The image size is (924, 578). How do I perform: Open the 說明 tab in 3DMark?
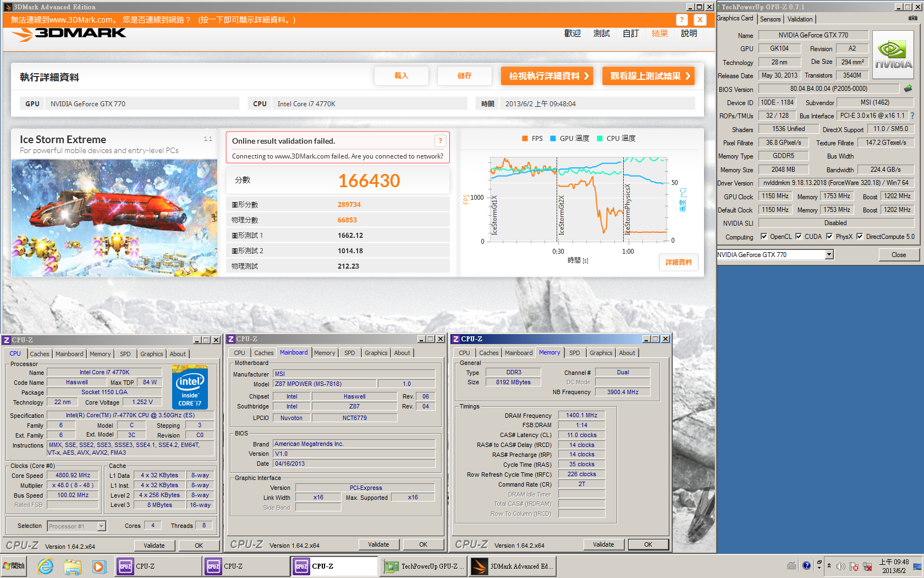point(689,34)
